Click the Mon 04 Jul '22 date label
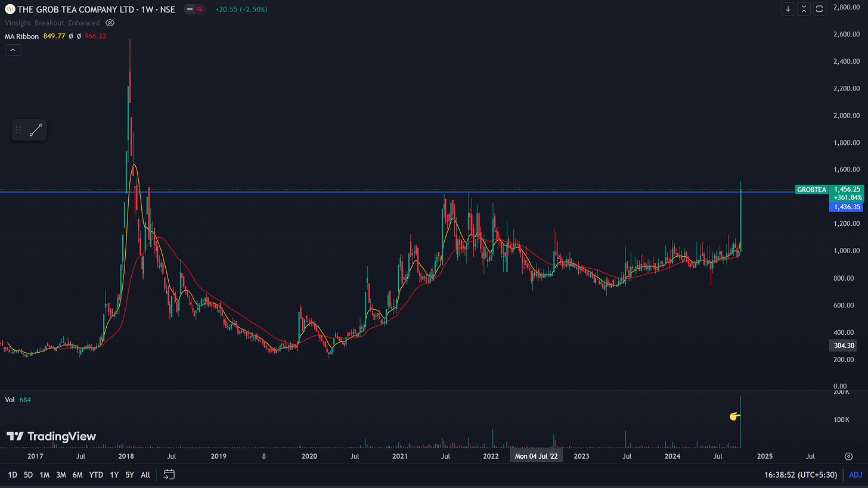868x488 pixels. tap(536, 456)
